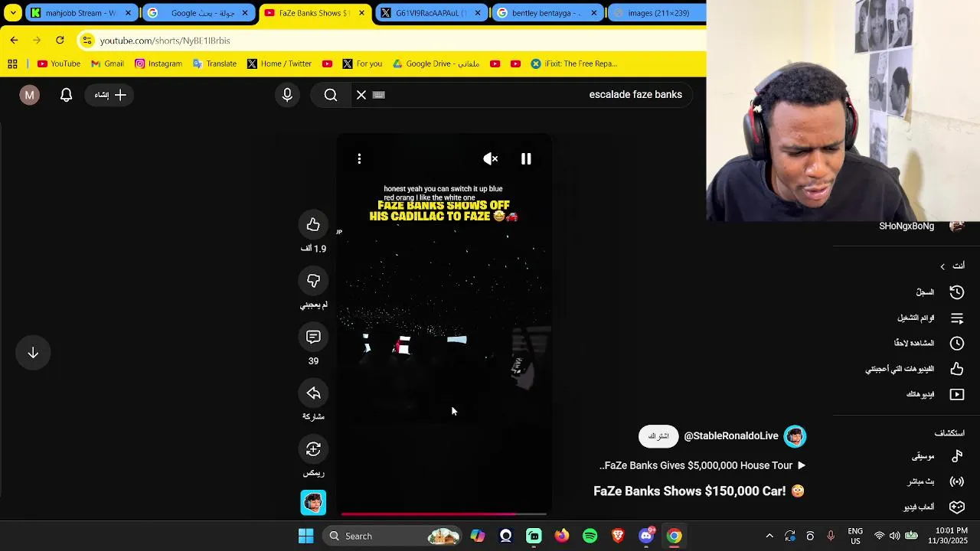Pause the playing short

[x=526, y=158]
